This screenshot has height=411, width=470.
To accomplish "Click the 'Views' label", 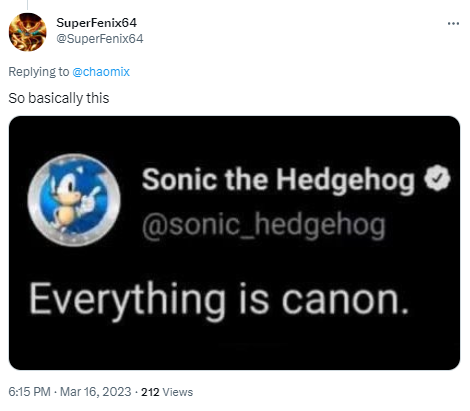I will (178, 392).
